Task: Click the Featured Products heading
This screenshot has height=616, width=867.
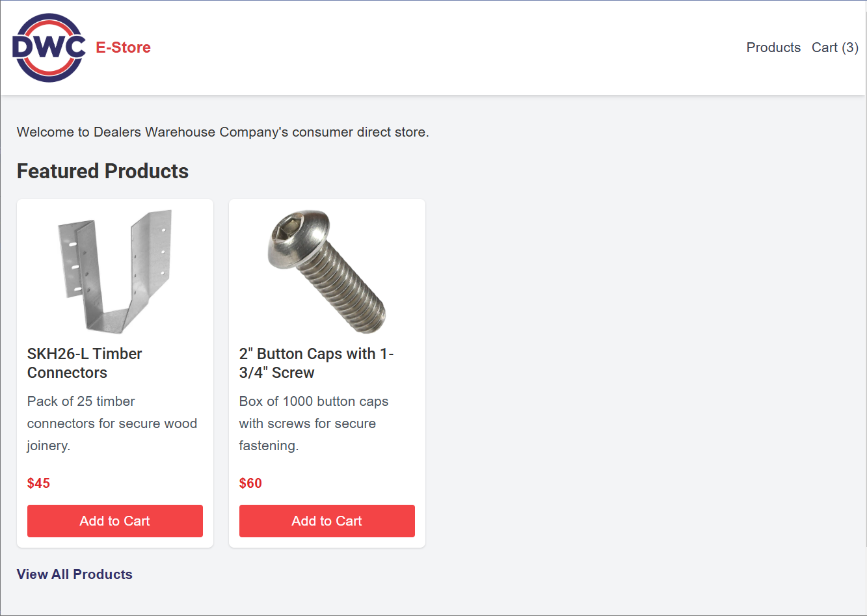Action: 103,171
